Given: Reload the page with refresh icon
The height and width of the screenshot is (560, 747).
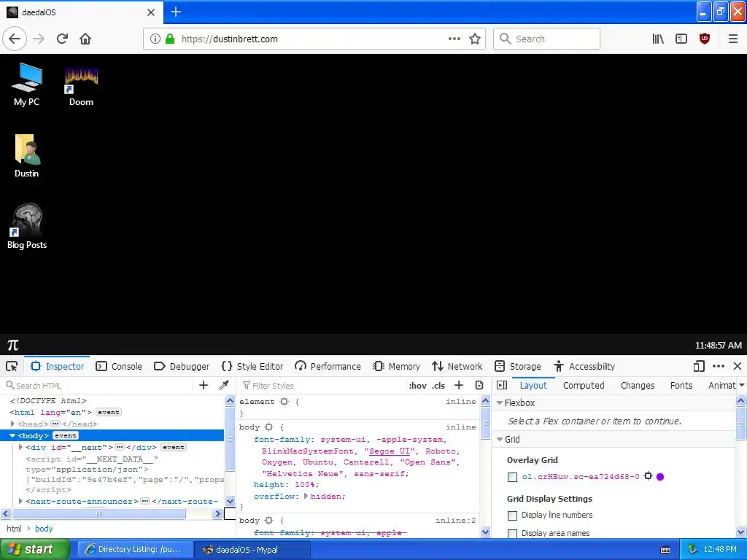Looking at the screenshot, I should click(x=62, y=39).
